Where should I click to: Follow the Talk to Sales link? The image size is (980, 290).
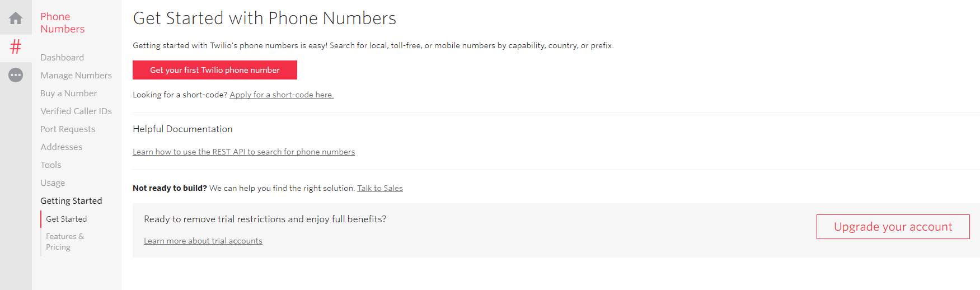click(x=380, y=188)
